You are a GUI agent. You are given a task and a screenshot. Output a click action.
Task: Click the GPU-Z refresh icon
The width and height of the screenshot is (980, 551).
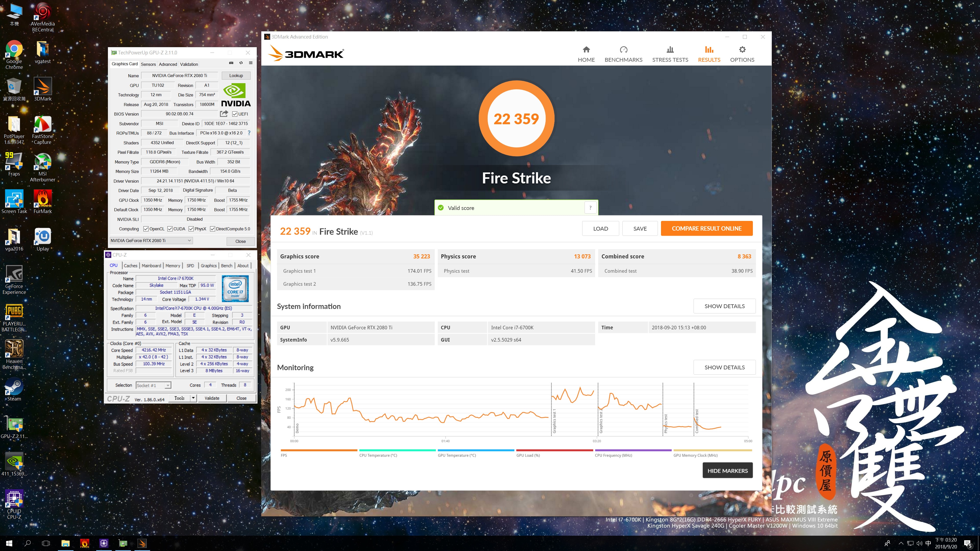coord(241,63)
